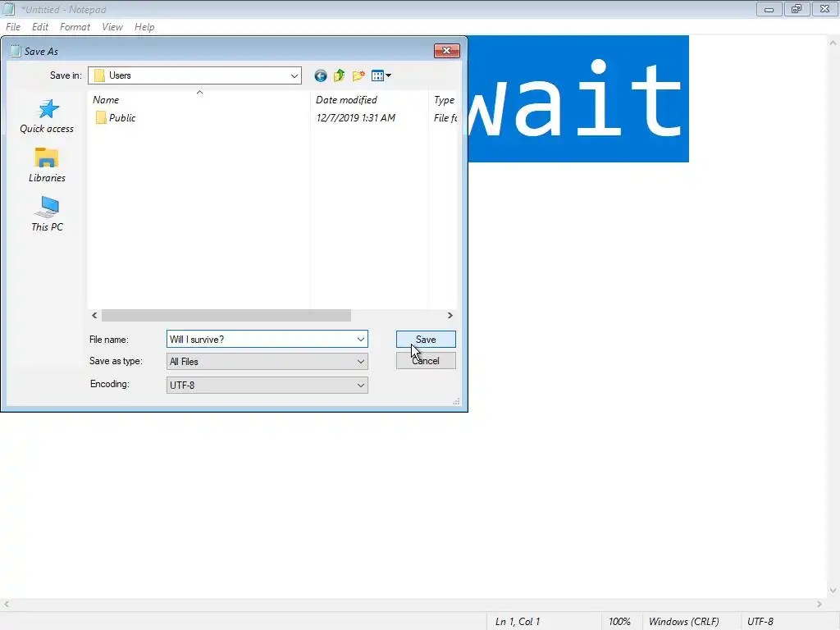The image size is (840, 630).
Task: Click file list scroll left arrow
Action: pos(94,316)
